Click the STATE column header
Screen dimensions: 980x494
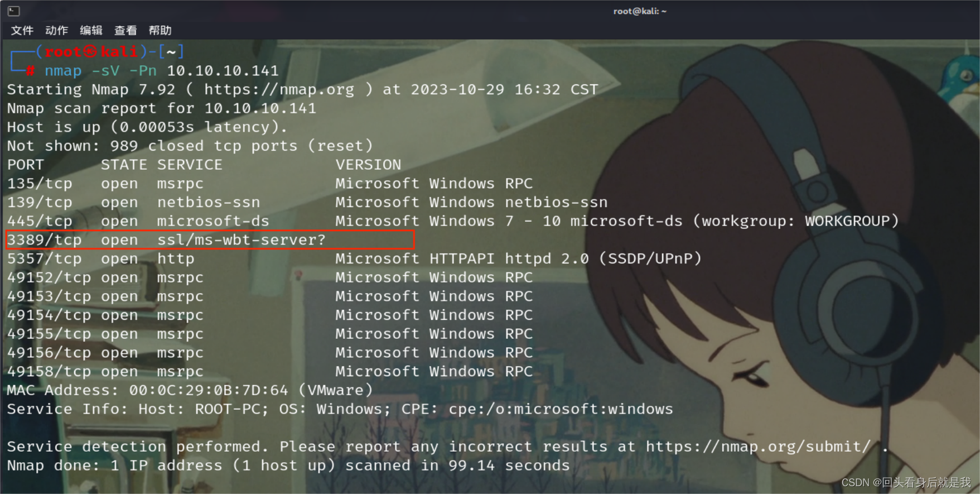124,165
